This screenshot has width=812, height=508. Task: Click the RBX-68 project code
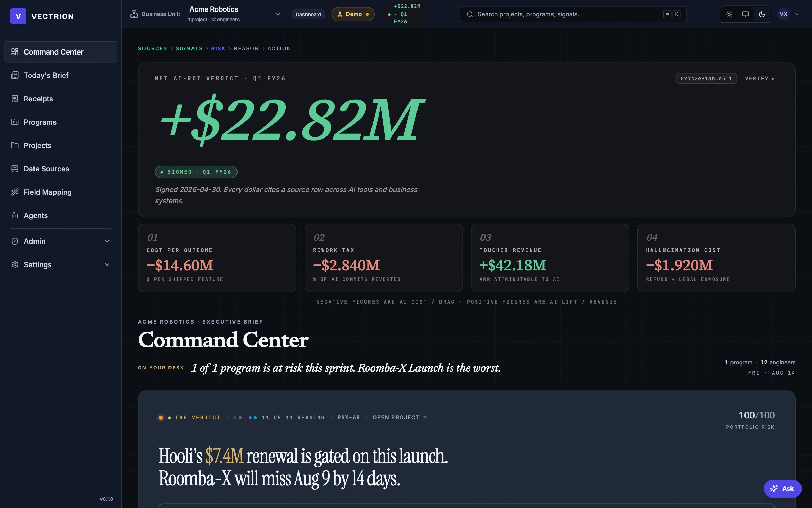coord(348,418)
